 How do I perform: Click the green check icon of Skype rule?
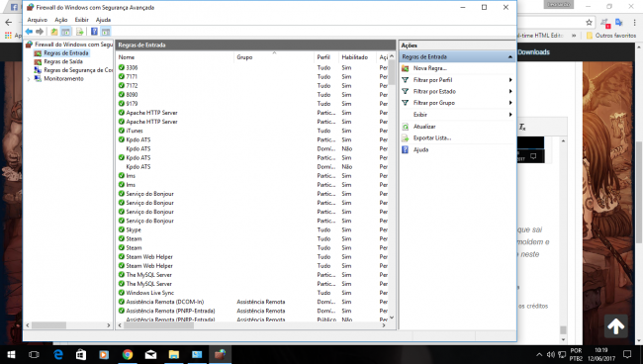[x=122, y=229]
